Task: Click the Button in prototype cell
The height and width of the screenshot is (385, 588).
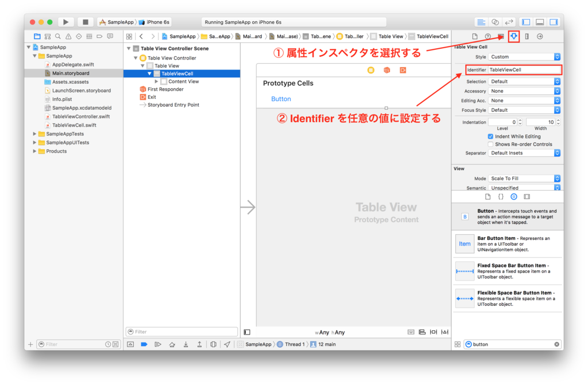Action: [281, 99]
